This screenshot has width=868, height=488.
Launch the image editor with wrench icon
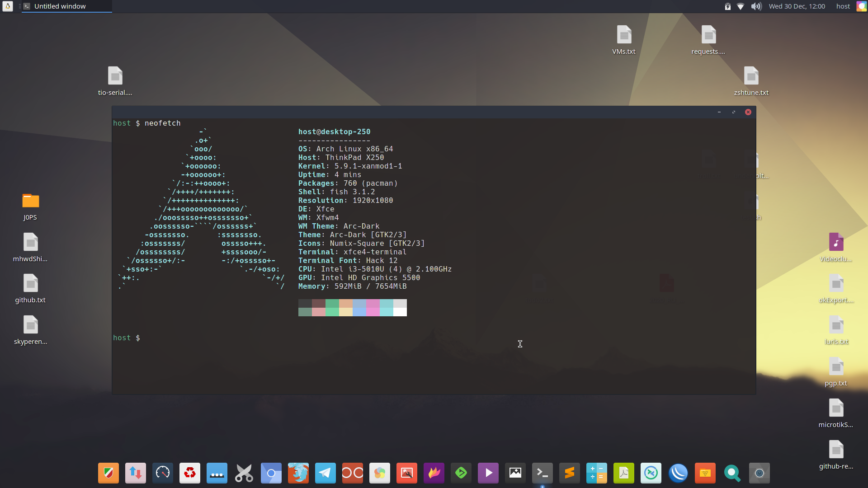(x=407, y=473)
